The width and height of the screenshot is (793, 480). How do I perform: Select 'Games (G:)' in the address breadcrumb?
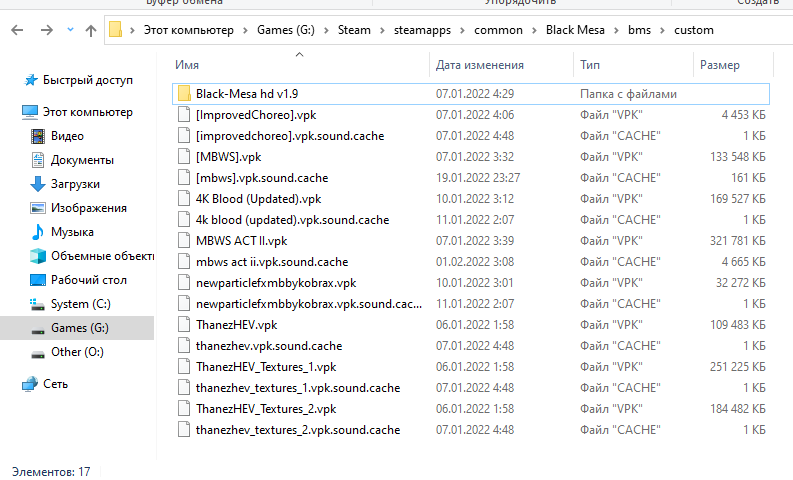pyautogui.click(x=286, y=30)
